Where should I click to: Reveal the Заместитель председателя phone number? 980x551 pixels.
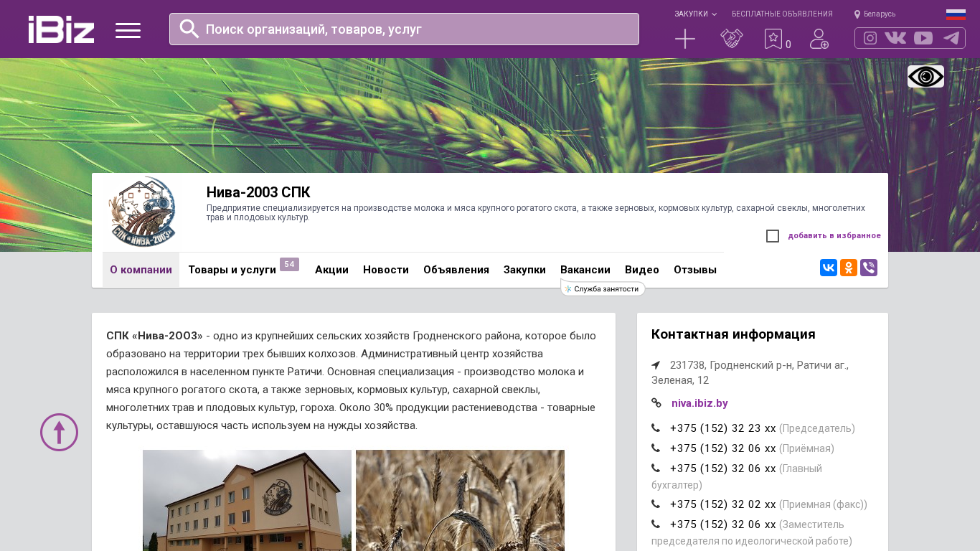point(723,524)
